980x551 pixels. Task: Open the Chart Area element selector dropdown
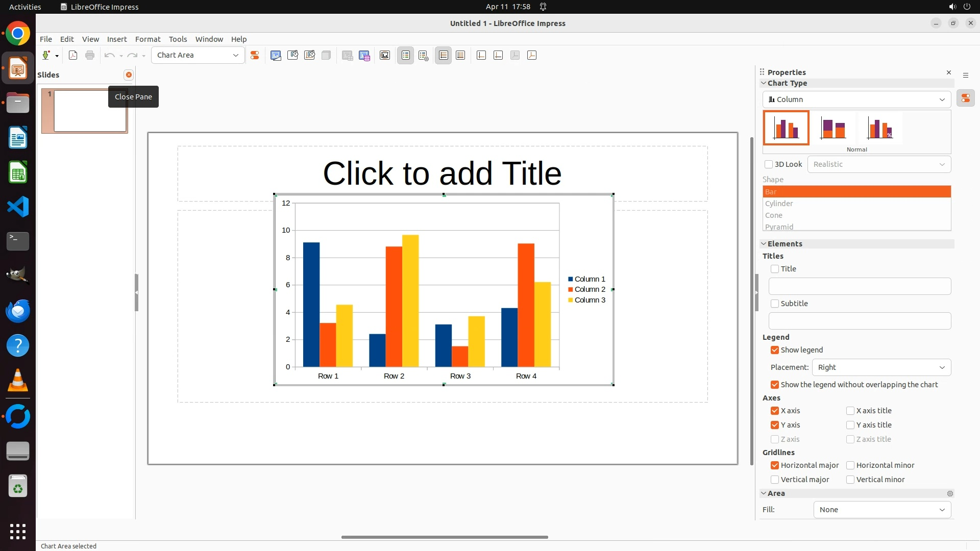click(198, 55)
